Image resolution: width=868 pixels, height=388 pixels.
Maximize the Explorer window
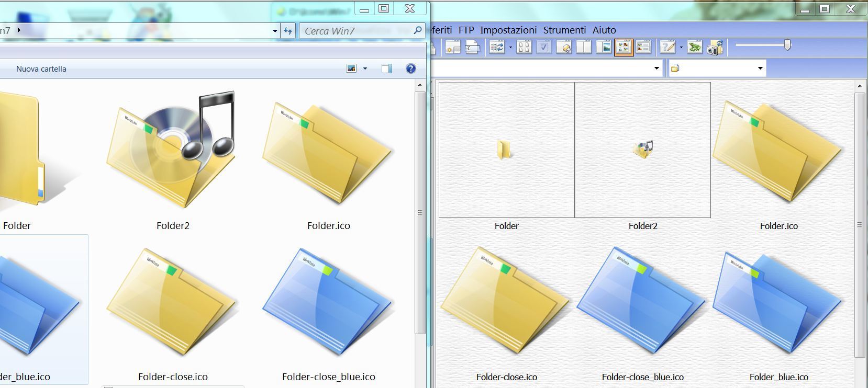click(x=384, y=8)
